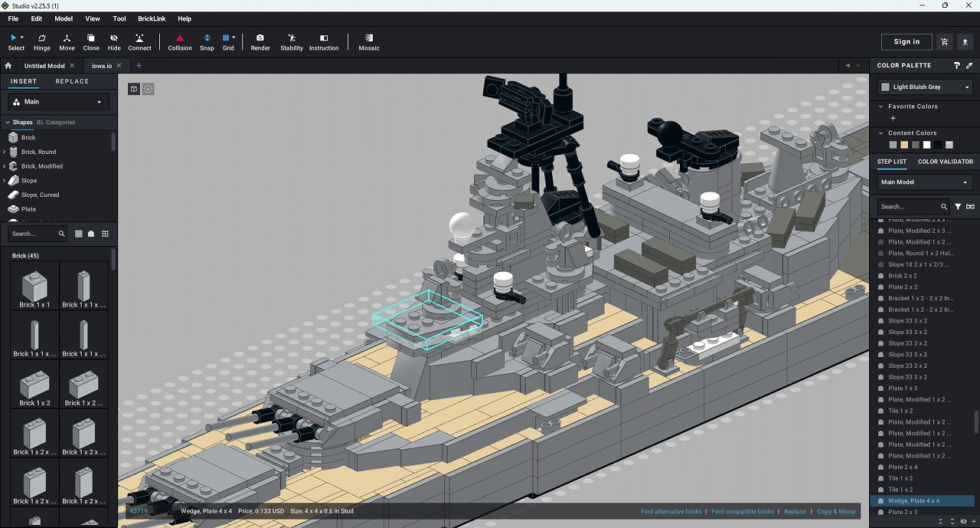Activate the Clone tool

[91, 41]
